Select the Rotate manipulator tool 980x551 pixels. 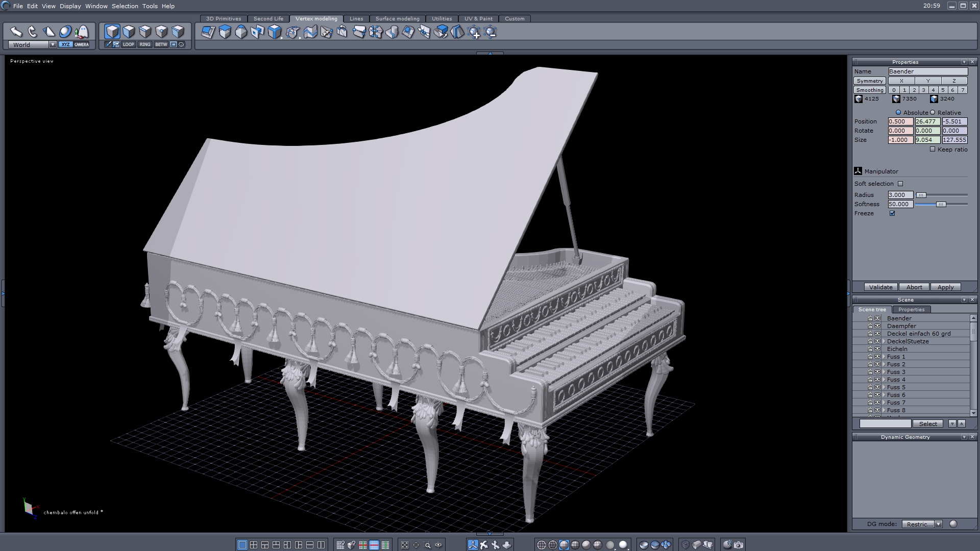pos(33,32)
